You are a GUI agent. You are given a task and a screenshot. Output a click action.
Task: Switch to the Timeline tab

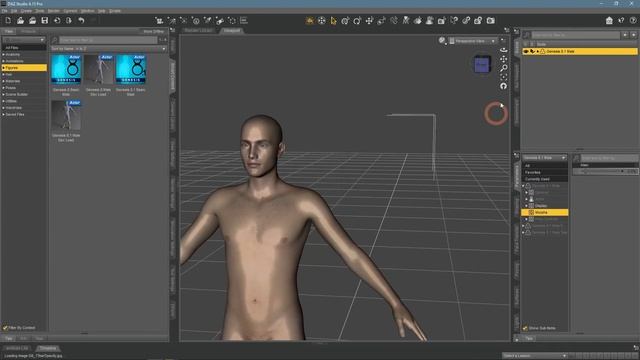48,348
